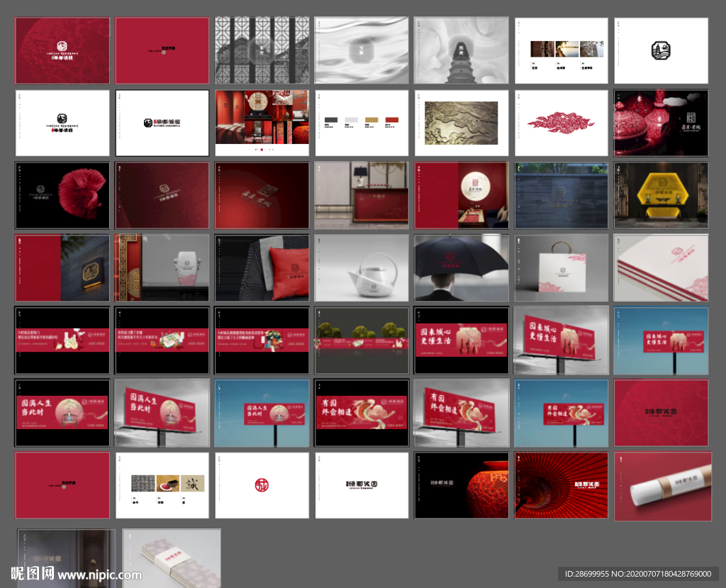The image size is (726, 588).
Task: Open 圆满人生 banner on black background
Action: click(x=62, y=412)
